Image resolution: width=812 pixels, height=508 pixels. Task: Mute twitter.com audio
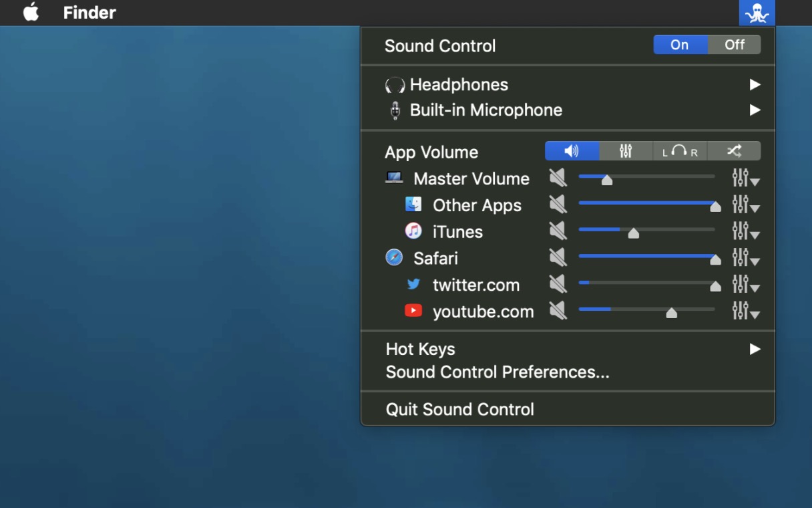[x=558, y=284]
